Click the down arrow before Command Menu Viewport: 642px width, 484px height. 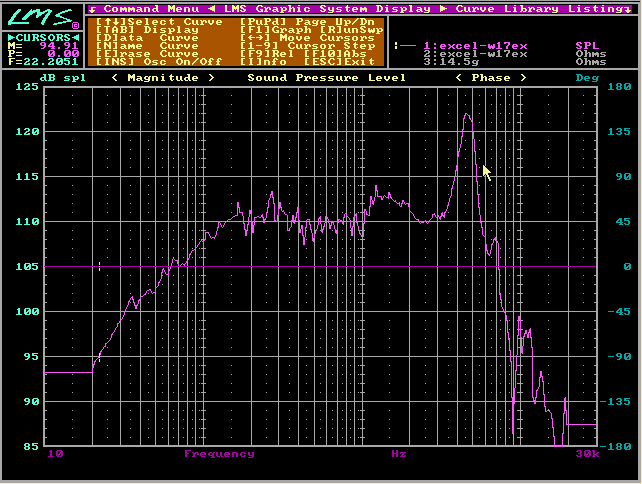click(92, 9)
